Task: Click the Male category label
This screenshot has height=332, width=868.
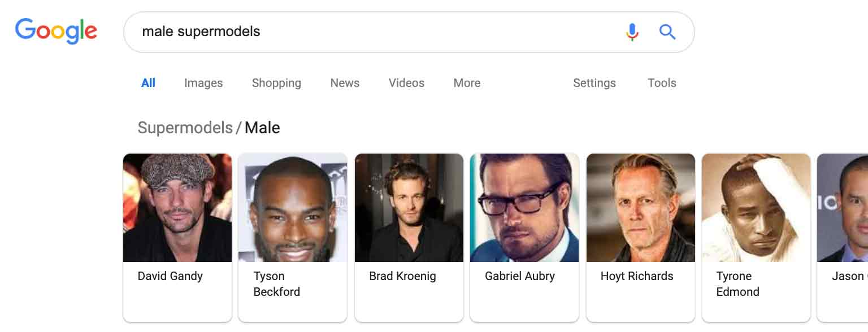Action: (262, 128)
